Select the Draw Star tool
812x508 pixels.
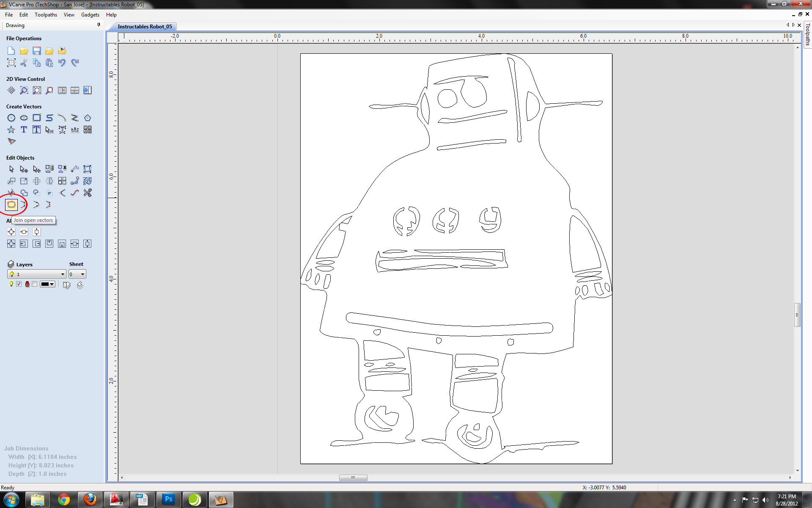click(x=11, y=130)
